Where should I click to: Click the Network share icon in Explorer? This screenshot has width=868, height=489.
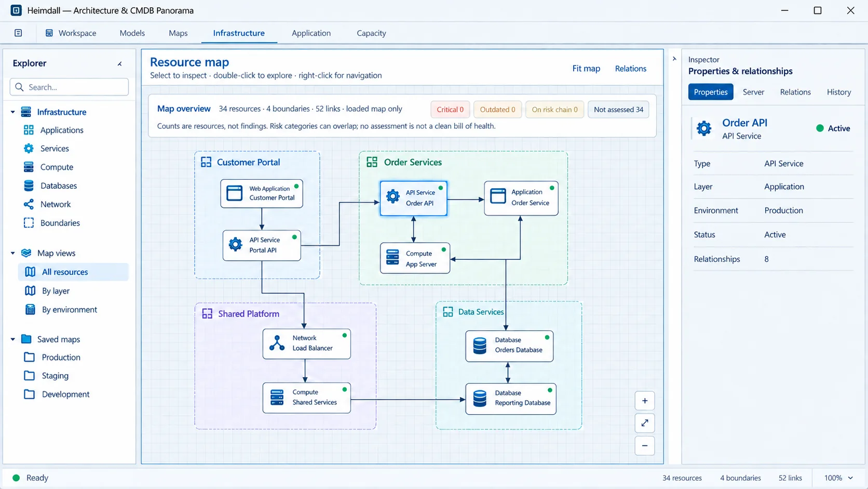pyautogui.click(x=29, y=204)
